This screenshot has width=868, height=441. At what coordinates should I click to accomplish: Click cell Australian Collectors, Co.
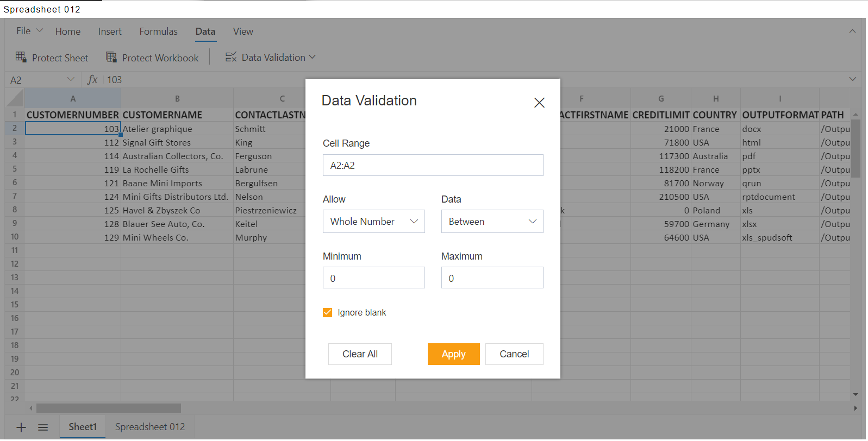[x=177, y=156]
